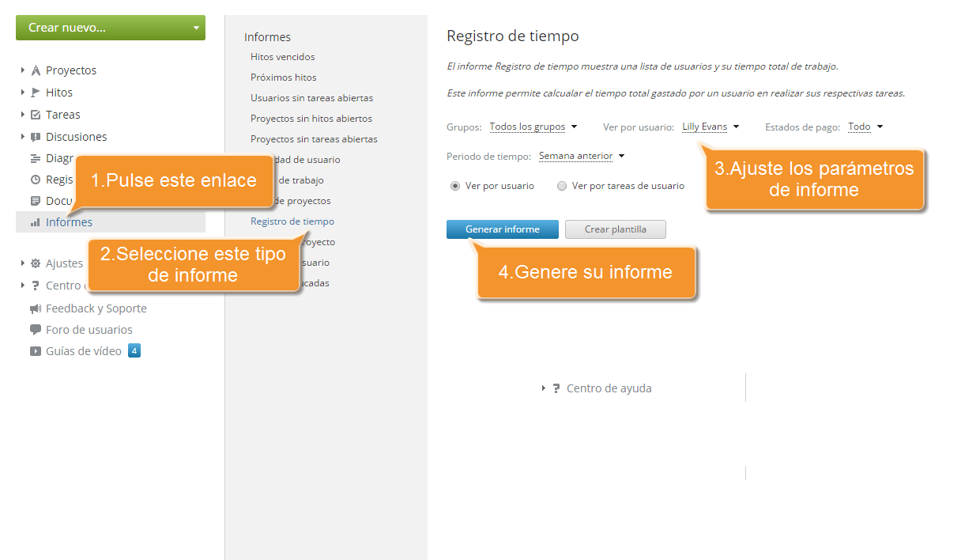The image size is (980, 560).
Task: Click the Discusiones speech icon
Action: click(36, 137)
